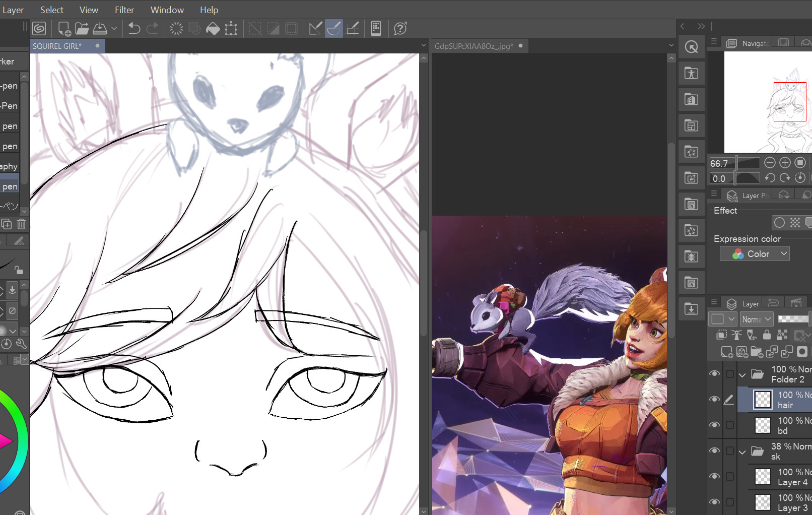This screenshot has height=515, width=812.
Task: Toggle Snap to Grid icon
Action: click(x=353, y=29)
